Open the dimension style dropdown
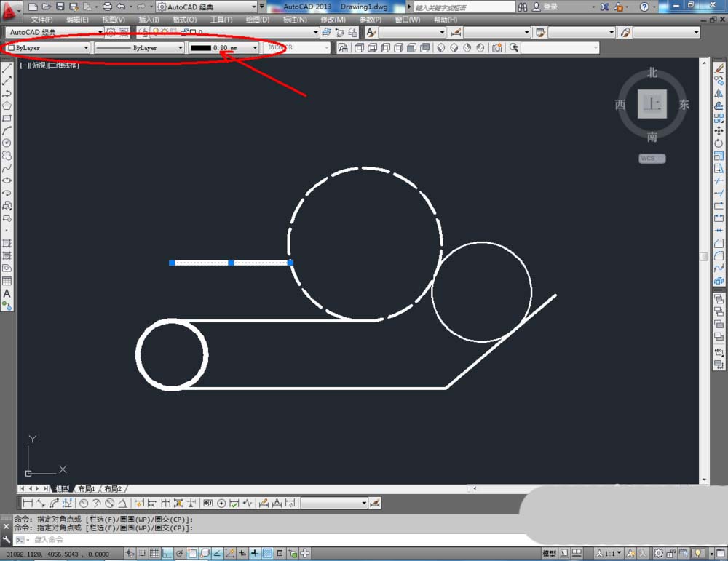The image size is (728, 561). 527,32
